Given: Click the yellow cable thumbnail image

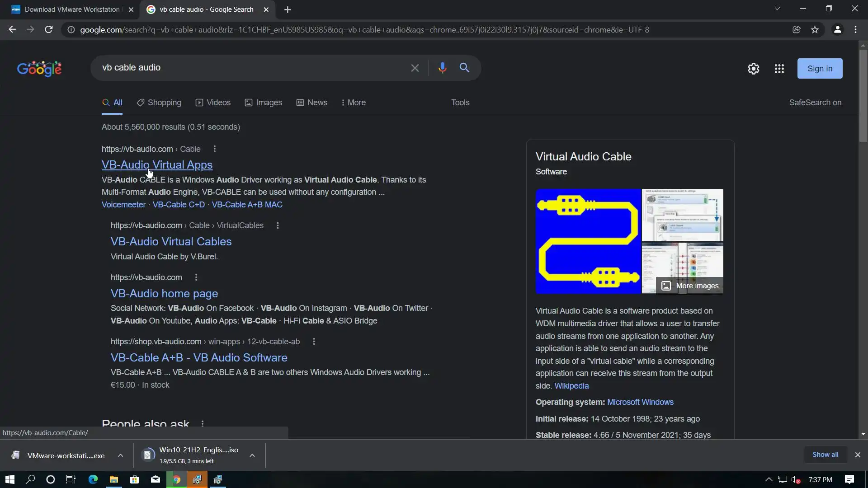Looking at the screenshot, I should (588, 241).
